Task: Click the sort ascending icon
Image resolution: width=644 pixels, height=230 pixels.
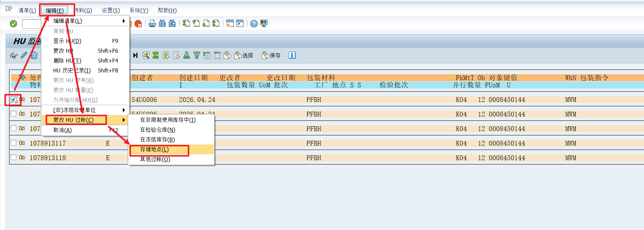Action: (x=187, y=55)
